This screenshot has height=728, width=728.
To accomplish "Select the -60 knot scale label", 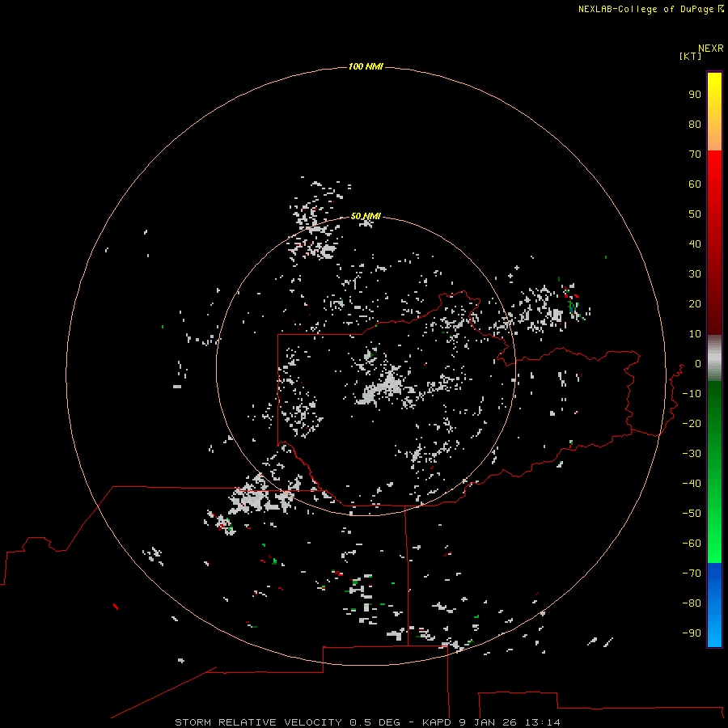I will click(692, 544).
